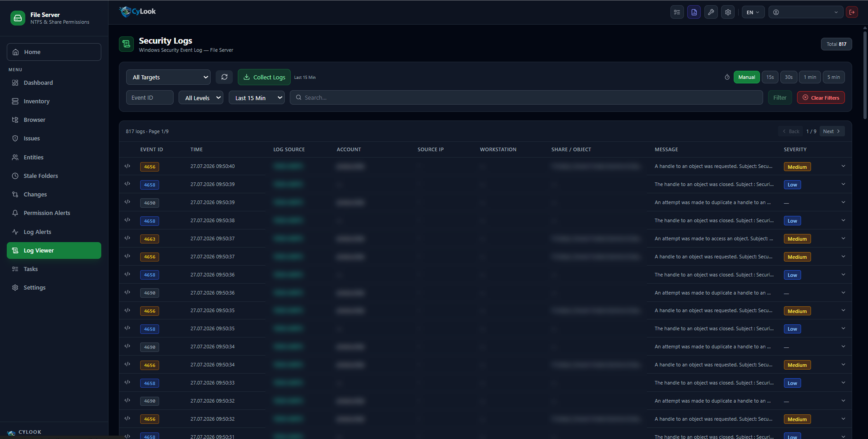
Task: Click the File Server green drive icon
Action: coord(18,18)
